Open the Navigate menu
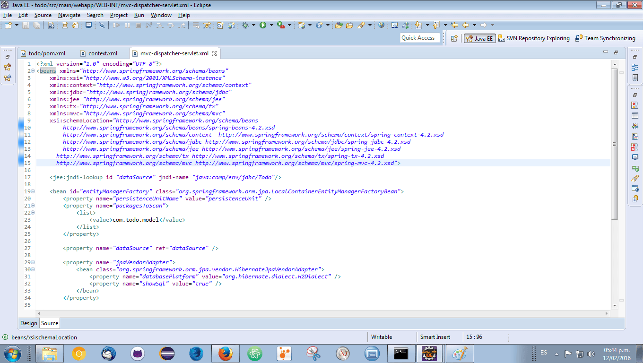644x363 pixels. click(70, 15)
